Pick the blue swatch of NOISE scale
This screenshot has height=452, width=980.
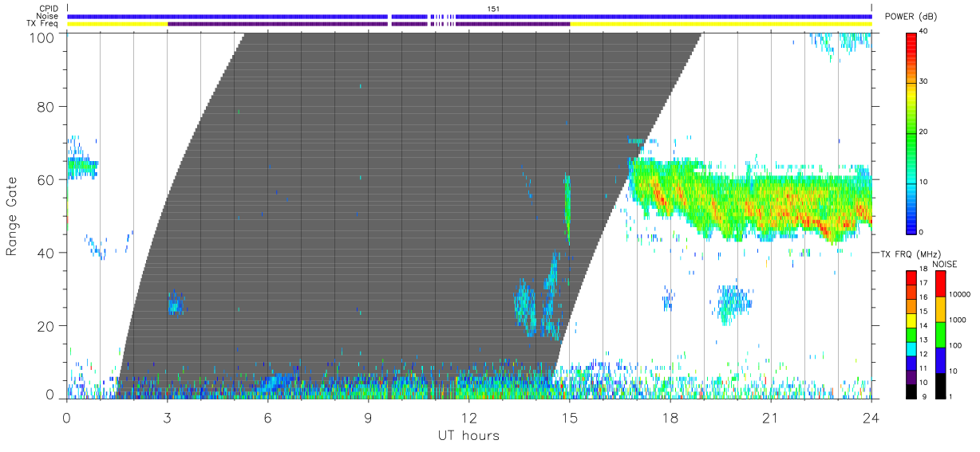[x=940, y=359]
